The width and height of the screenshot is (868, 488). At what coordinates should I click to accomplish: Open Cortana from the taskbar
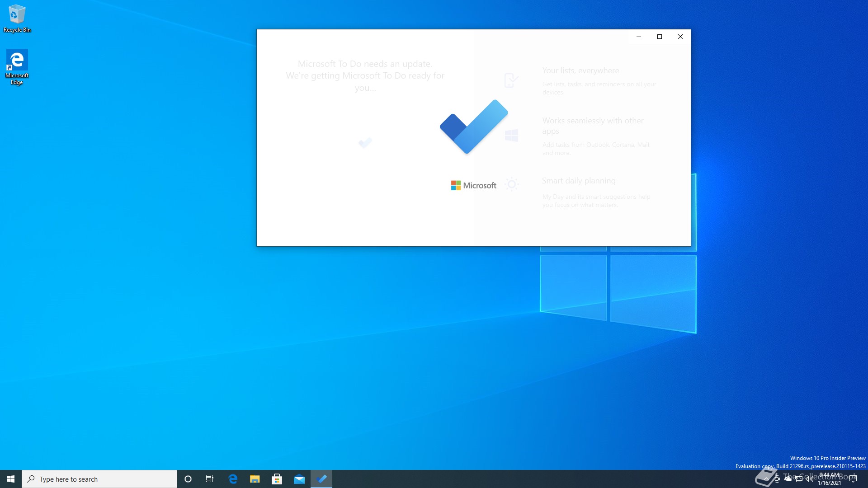pos(188,479)
